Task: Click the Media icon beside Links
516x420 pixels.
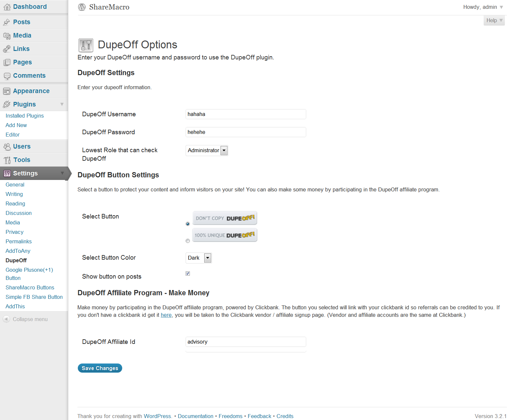Action: click(x=7, y=36)
